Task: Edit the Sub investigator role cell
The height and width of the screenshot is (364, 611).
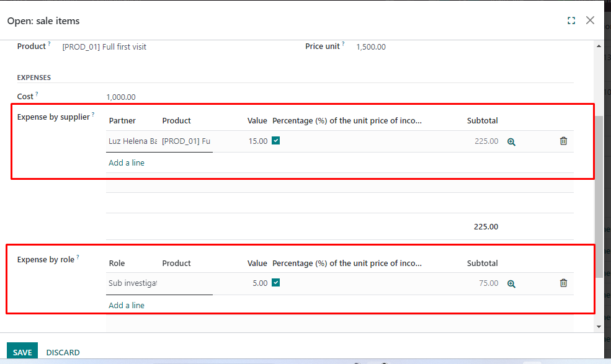Action: tap(133, 283)
